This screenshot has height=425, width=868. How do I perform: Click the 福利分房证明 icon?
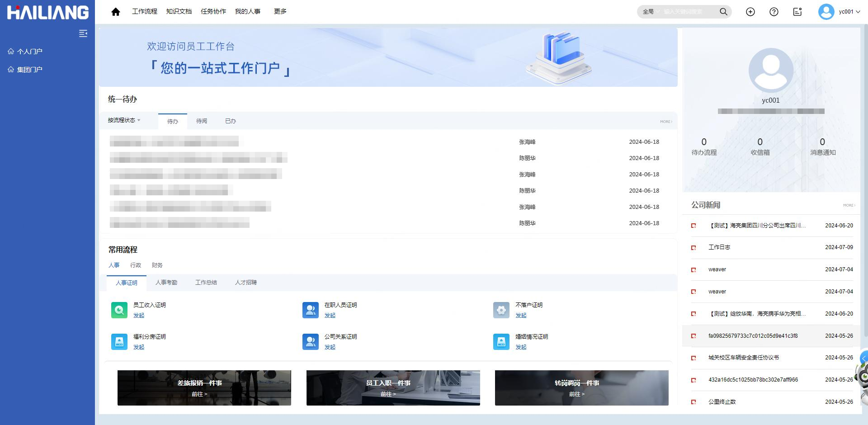pyautogui.click(x=119, y=342)
